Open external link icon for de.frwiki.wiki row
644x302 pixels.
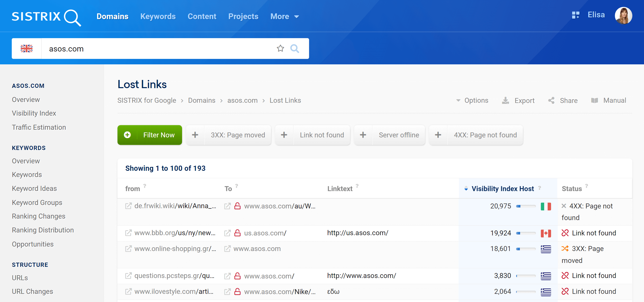128,206
